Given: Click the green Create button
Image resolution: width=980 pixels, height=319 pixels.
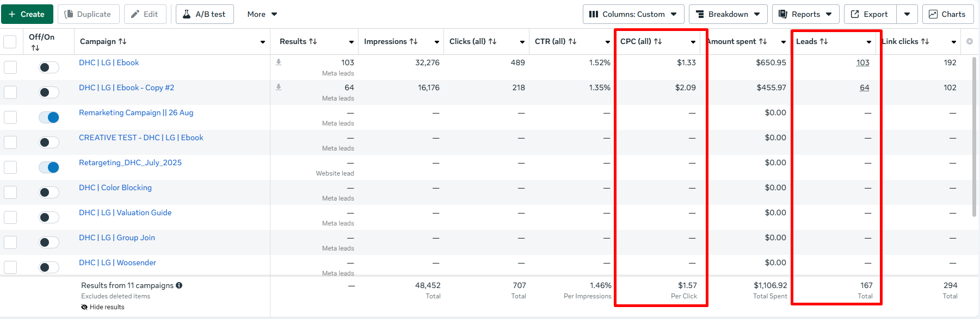Looking at the screenshot, I should tap(27, 14).
